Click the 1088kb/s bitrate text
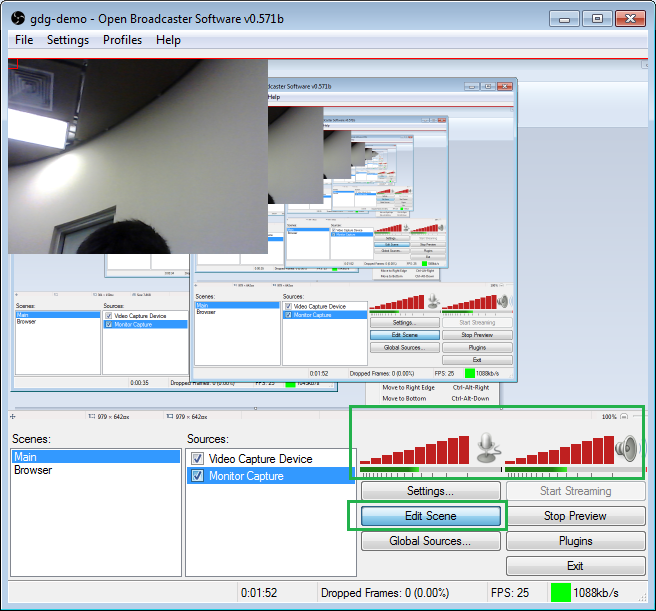This screenshot has width=656, height=611. [596, 593]
